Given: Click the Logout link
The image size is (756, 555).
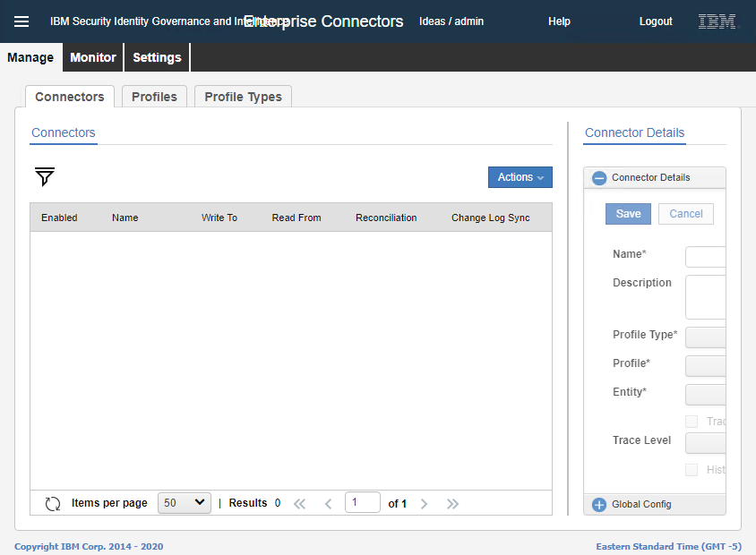Looking at the screenshot, I should [656, 21].
